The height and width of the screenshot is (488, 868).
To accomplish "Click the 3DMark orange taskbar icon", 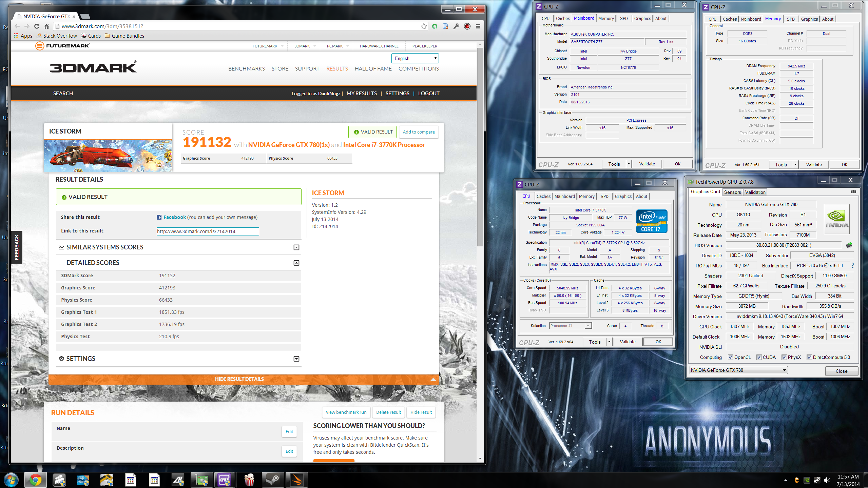I will (296, 480).
